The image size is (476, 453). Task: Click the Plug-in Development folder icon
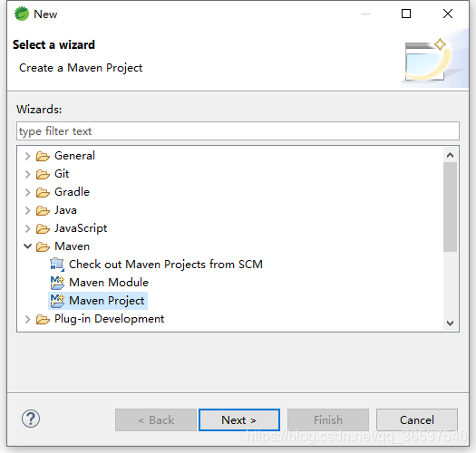(43, 319)
